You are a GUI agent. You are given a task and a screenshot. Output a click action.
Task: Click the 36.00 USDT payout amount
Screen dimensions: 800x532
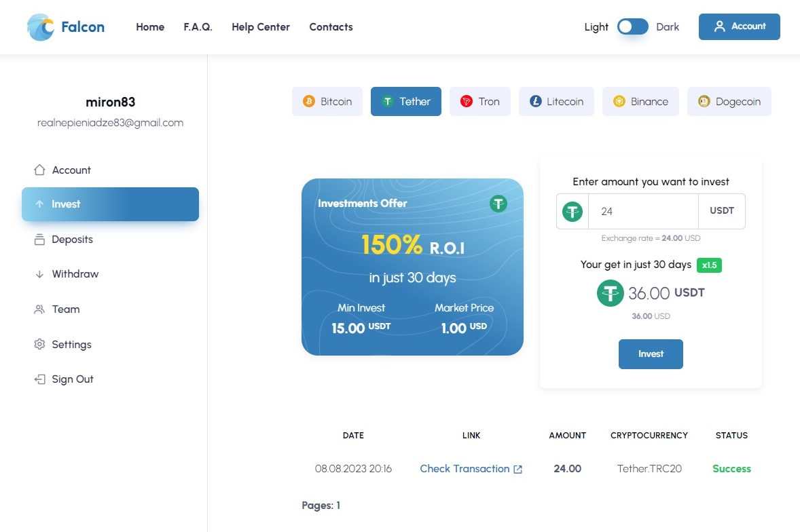coord(666,293)
